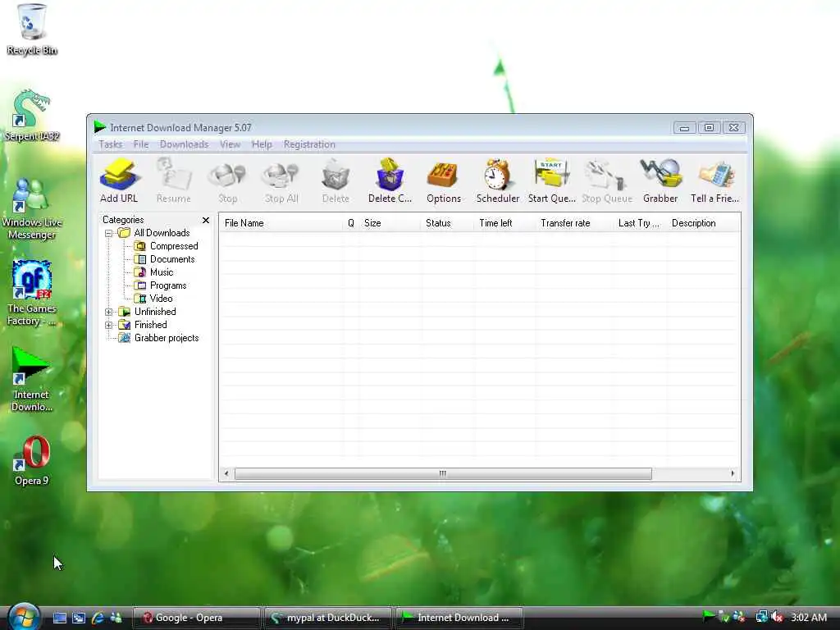Sort by the Status column header
The width and height of the screenshot is (840, 630).
click(x=447, y=223)
